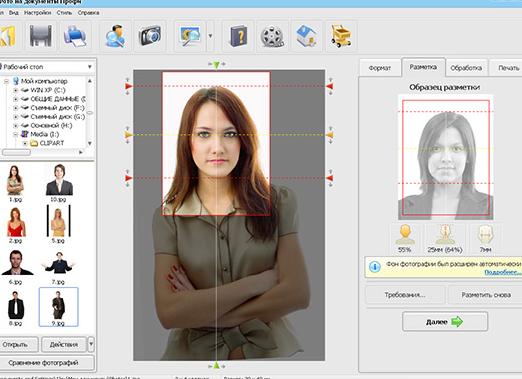Expand the Съемный диск (F:) node
The image size is (522, 379).
(16, 108)
